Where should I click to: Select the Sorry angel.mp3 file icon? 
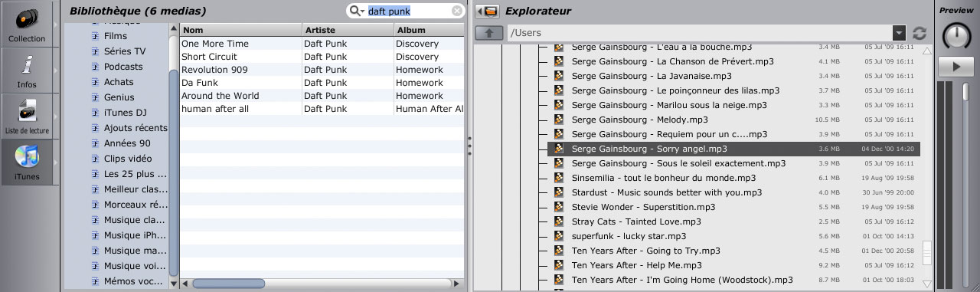[x=560, y=149]
